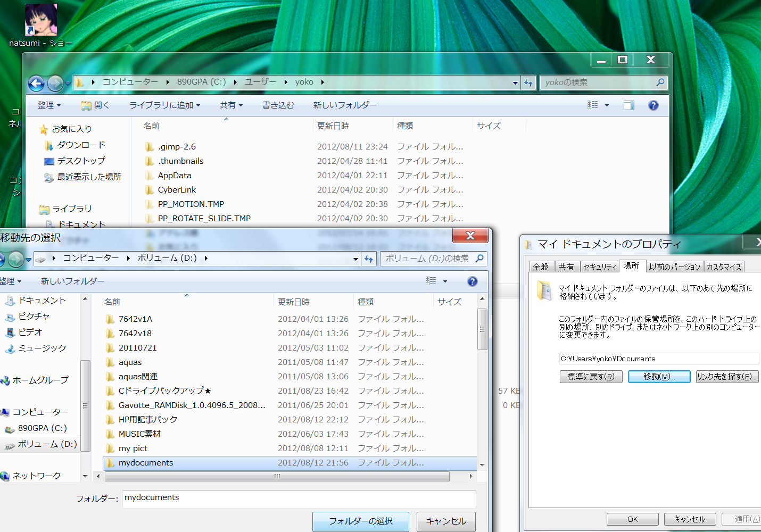Click the フォルダー name input field
761x532 pixels.
[x=299, y=498]
